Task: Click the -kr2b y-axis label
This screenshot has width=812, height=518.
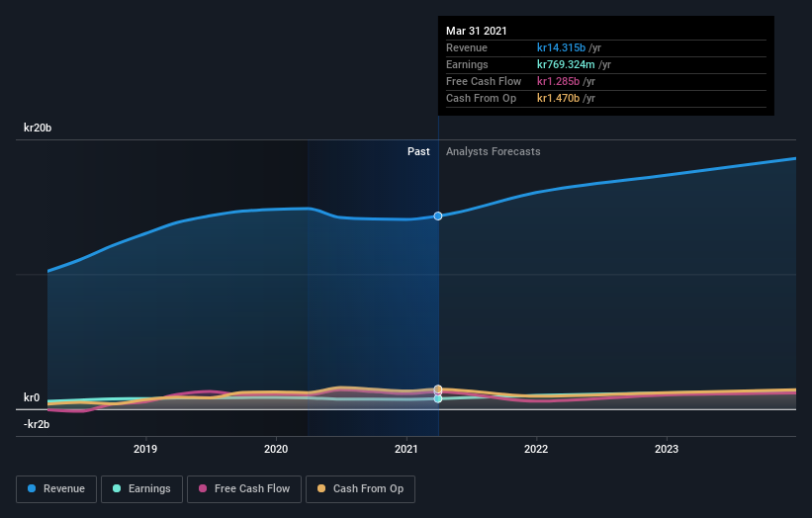Action: coord(37,424)
